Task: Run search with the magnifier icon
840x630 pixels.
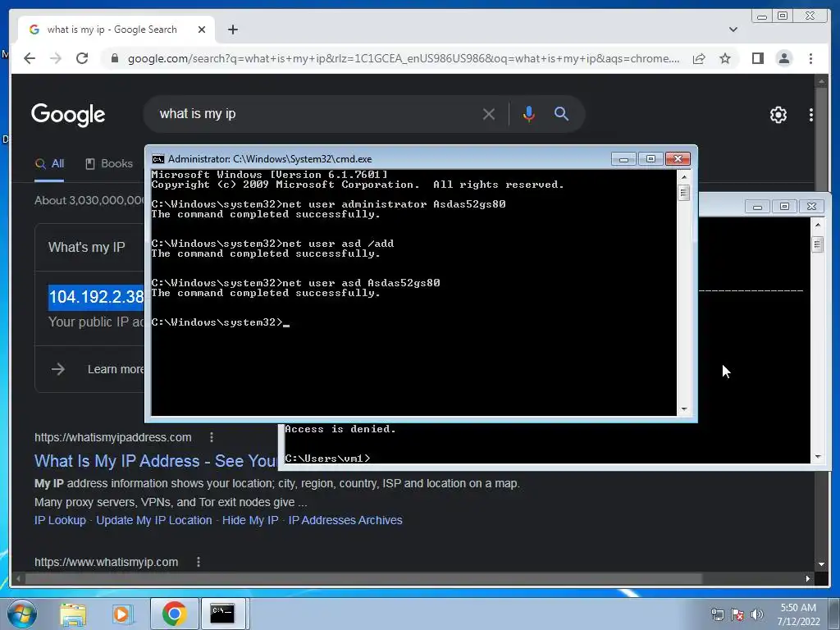Action: point(561,113)
